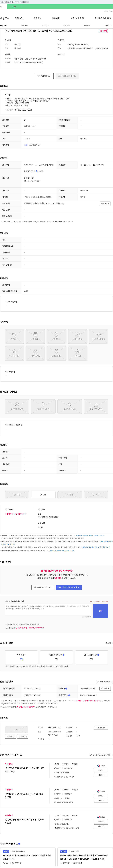Open the 실업급여 menu
The width and height of the screenshot is (113, 868).
[x=56, y=18]
